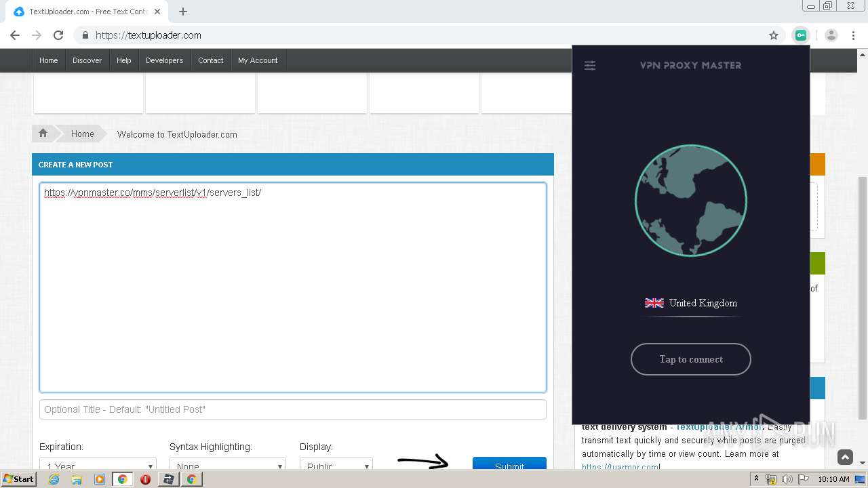Open the Chrome profile avatar
This screenshot has height=488, width=868.
point(831,35)
